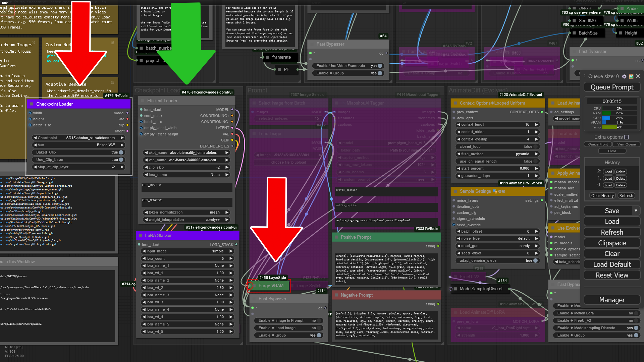Click the image feed icon beside settings gear
The image size is (644, 362).
tap(631, 76)
